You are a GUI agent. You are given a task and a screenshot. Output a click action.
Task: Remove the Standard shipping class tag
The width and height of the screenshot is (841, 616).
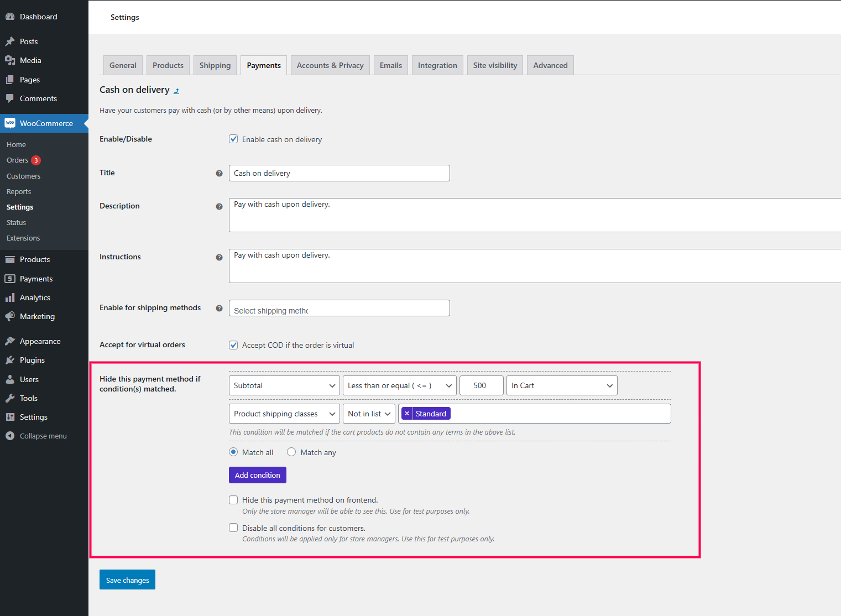point(407,414)
